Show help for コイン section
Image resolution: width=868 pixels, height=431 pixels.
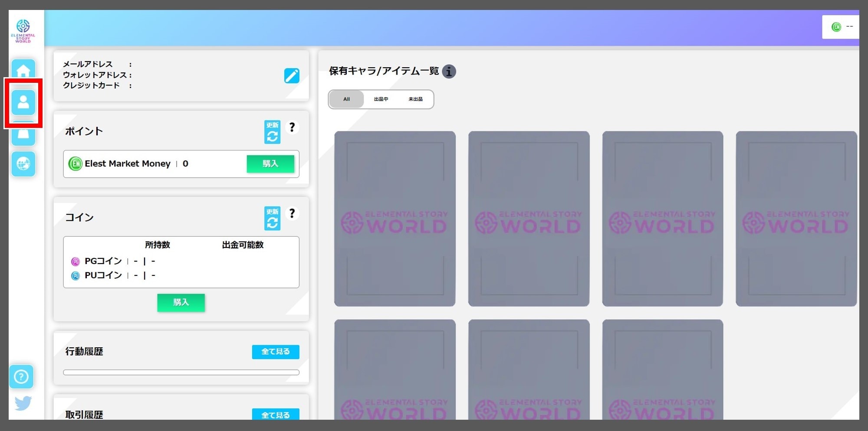tap(292, 213)
